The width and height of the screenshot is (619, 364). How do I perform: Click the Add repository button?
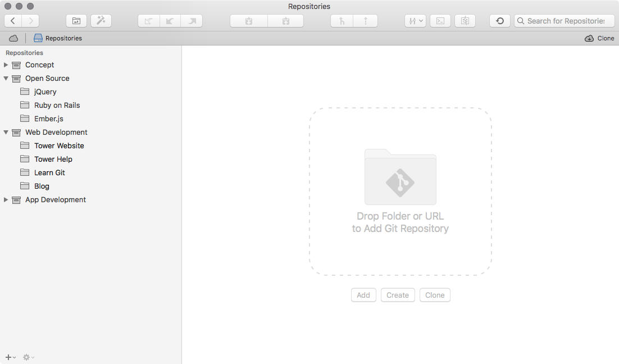tap(363, 295)
